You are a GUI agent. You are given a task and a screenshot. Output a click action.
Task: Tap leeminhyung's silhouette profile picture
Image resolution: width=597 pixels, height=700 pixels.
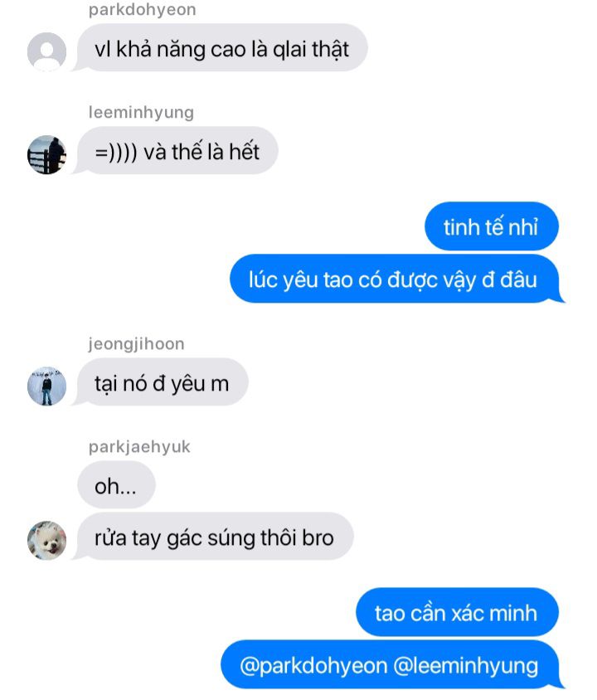pos(47,155)
